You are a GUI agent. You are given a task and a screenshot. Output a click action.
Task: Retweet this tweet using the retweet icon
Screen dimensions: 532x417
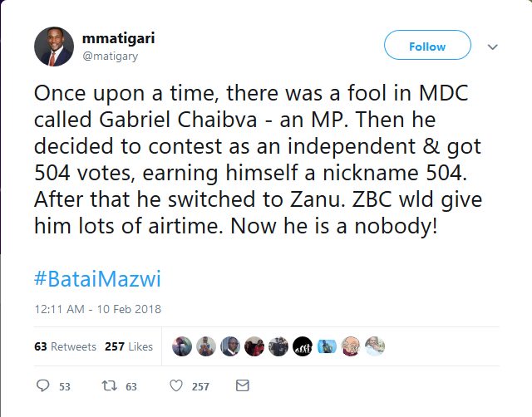107,386
